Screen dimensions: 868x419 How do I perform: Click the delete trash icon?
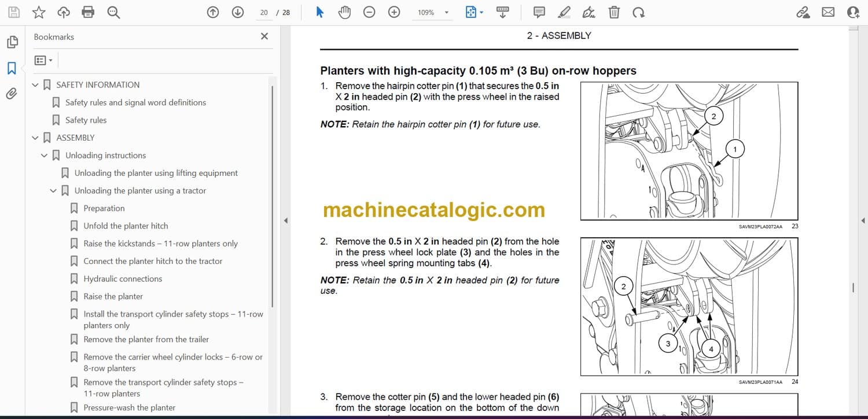[x=614, y=12]
